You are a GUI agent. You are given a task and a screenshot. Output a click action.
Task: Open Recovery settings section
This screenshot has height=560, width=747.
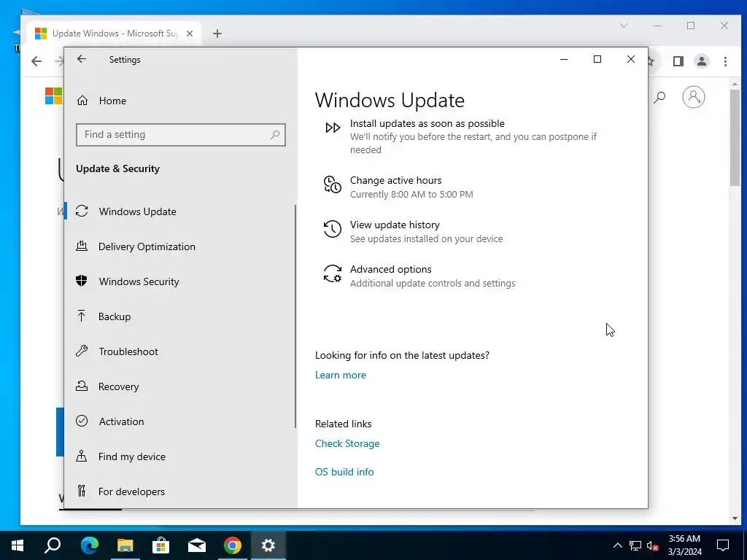pos(118,386)
